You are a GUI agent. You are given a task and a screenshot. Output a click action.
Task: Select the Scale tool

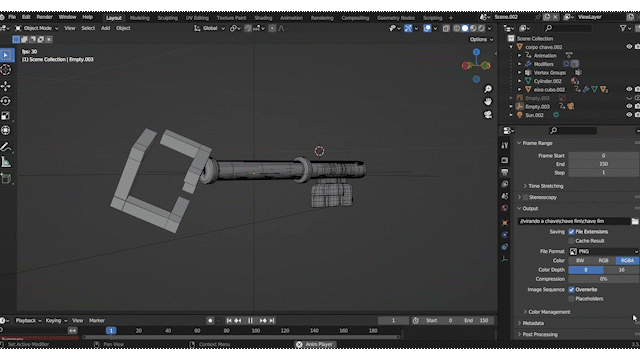tap(6, 116)
